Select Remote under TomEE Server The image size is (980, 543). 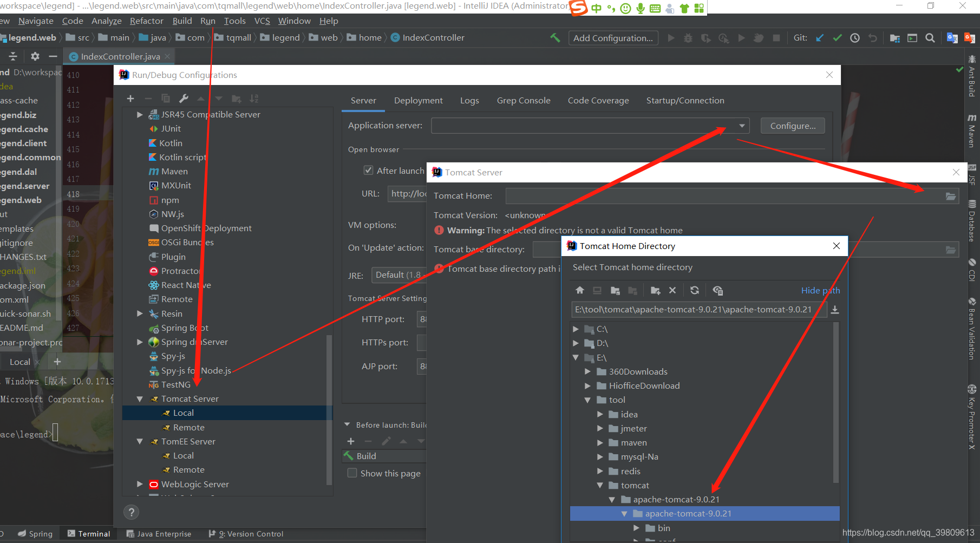pyautogui.click(x=188, y=470)
